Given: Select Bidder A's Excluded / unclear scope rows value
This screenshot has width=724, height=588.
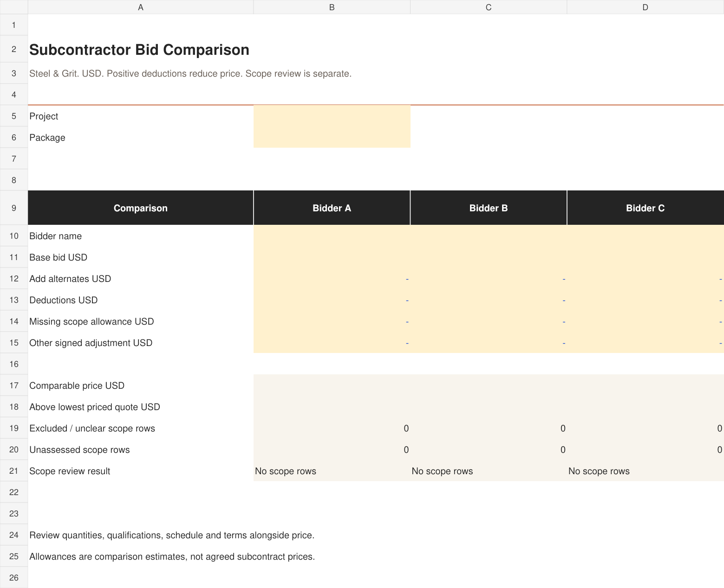Looking at the screenshot, I should click(x=332, y=428).
